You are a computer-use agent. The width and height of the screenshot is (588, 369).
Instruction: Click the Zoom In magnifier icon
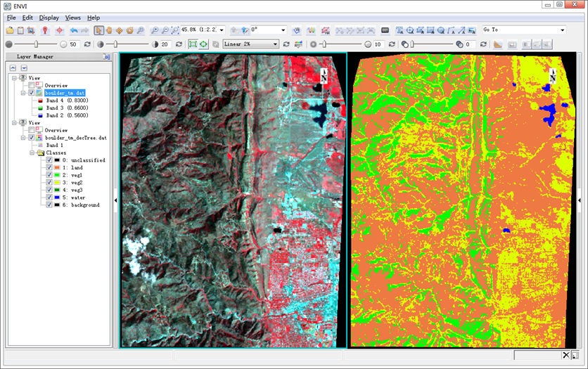(x=155, y=30)
